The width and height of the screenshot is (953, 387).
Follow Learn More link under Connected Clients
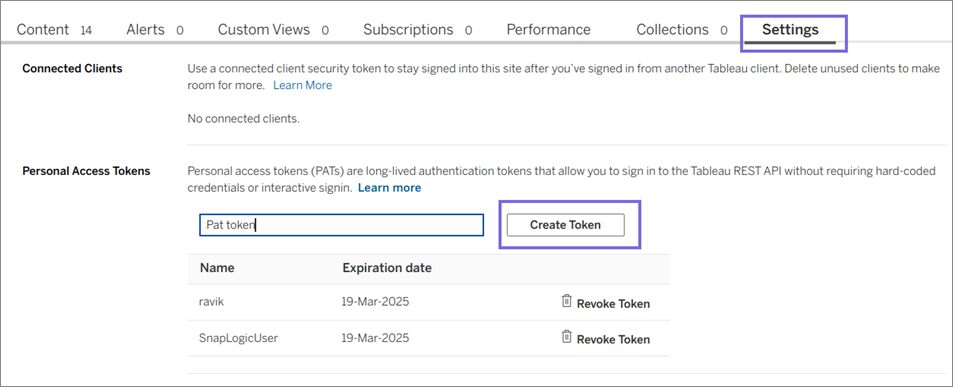[x=303, y=86]
